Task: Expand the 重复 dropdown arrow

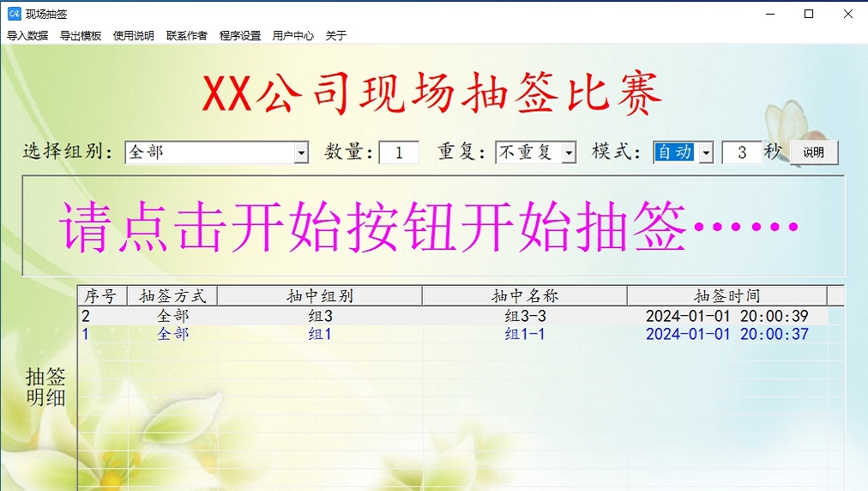Action: point(569,153)
